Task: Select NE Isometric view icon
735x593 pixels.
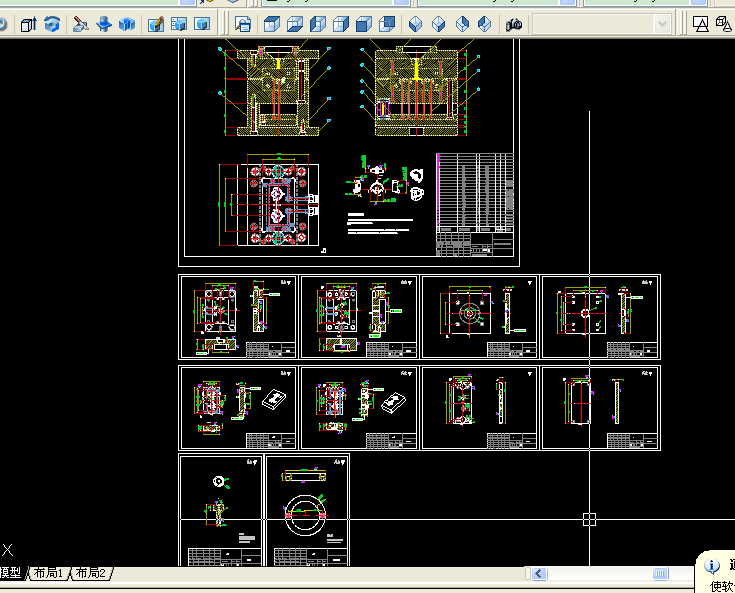Action: pos(462,24)
